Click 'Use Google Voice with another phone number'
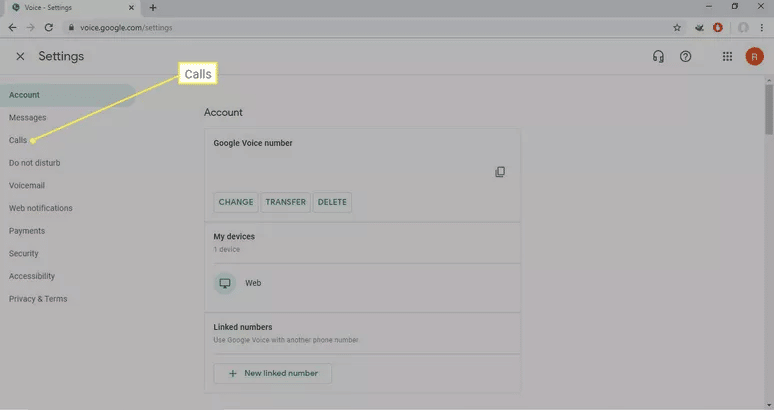 (286, 340)
